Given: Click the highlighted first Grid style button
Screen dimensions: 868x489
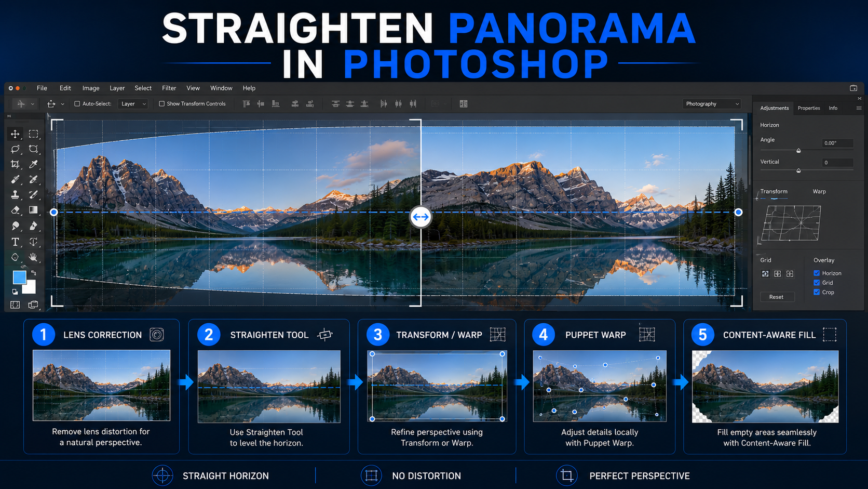Looking at the screenshot, I should coord(765,274).
